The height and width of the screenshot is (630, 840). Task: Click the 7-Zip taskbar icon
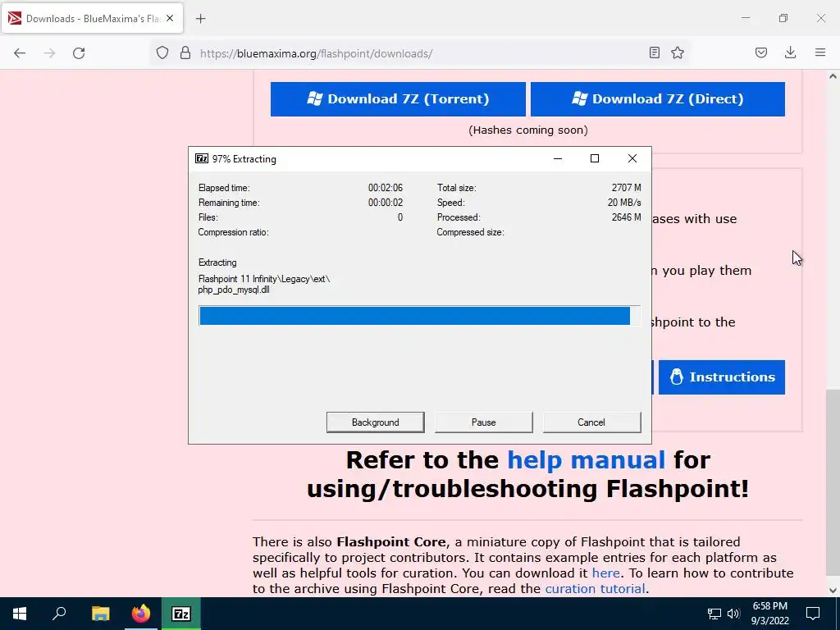coord(181,614)
